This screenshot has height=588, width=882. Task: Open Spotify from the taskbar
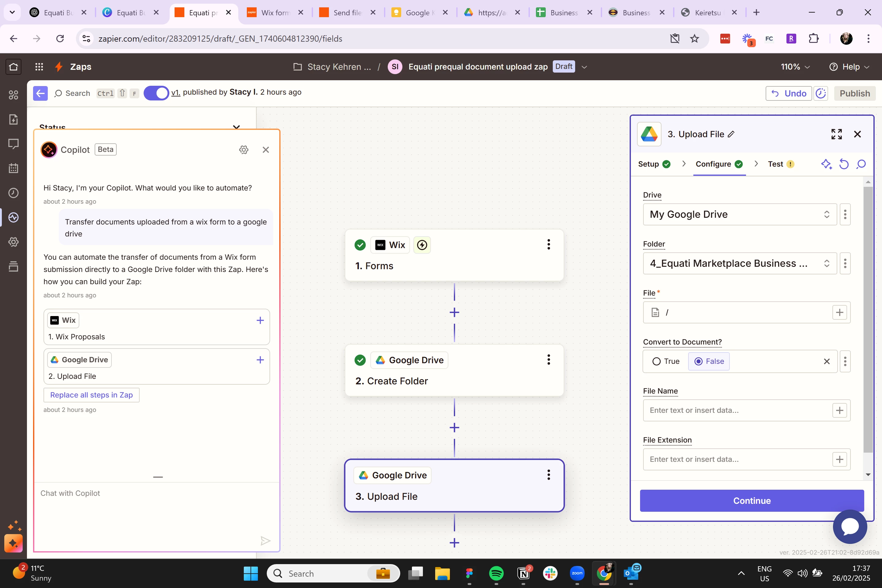tap(496, 573)
